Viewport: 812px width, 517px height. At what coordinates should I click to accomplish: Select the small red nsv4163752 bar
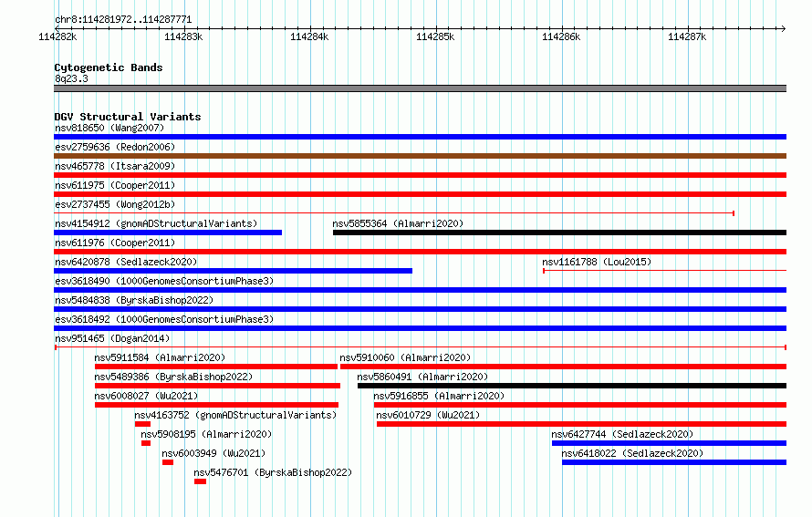coord(142,424)
